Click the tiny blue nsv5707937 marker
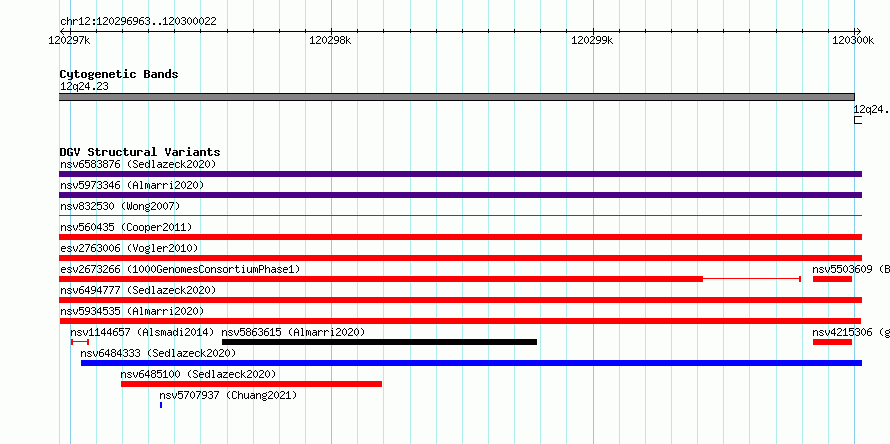The width and height of the screenshot is (890, 444). click(161, 405)
